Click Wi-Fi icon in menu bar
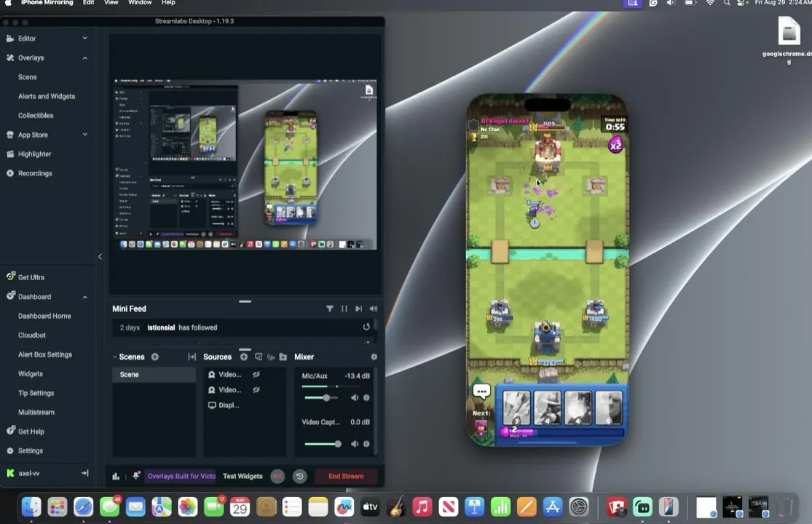The height and width of the screenshot is (524, 812). 710,3
